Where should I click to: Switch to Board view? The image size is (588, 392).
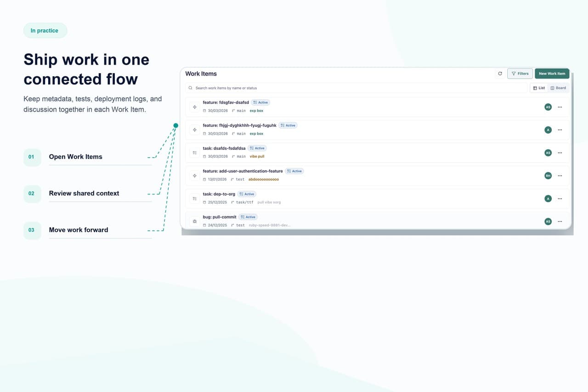559,88
